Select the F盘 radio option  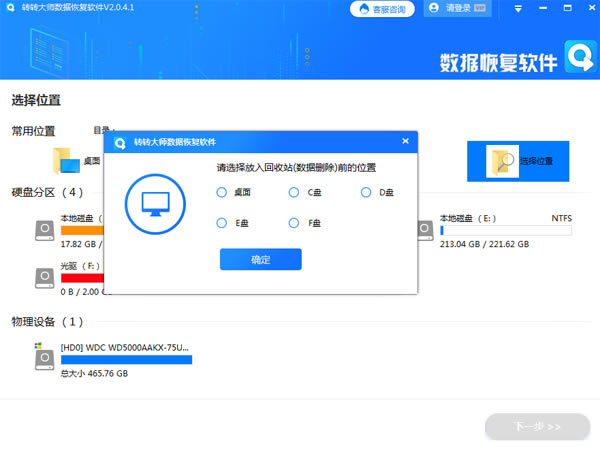[x=294, y=223]
